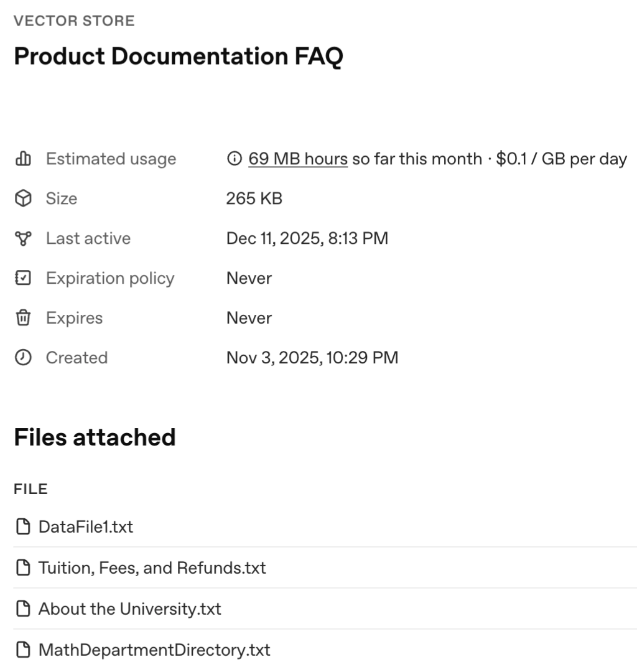Select the clock icon beside Created
This screenshot has width=637, height=672.
point(23,358)
